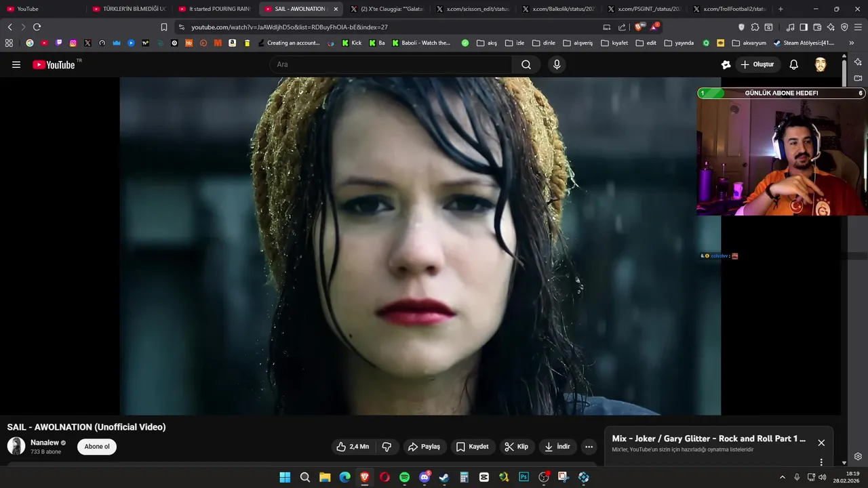This screenshot has height=488, width=868.
Task: Open the dinle bookmarks folder
Action: pos(544,43)
